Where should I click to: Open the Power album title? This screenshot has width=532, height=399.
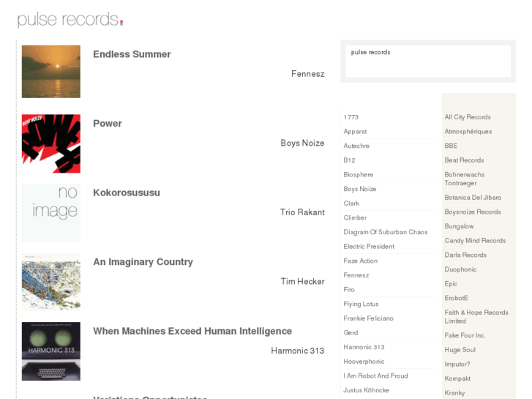(108, 124)
